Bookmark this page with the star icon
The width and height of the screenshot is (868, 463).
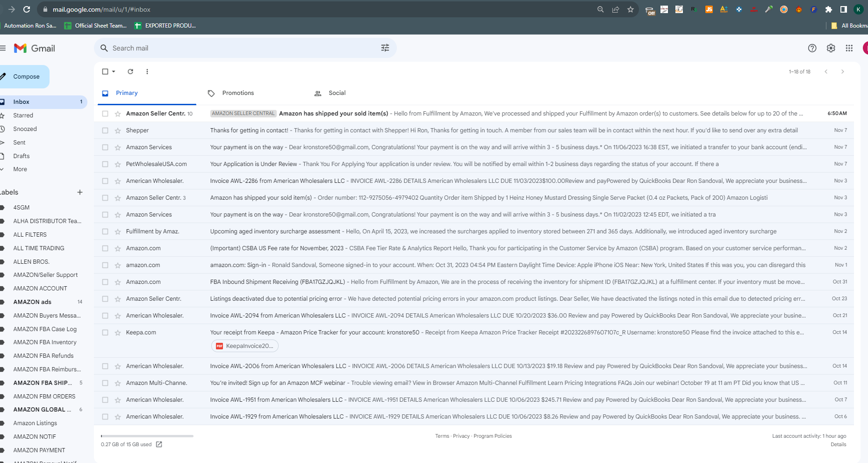coord(631,9)
